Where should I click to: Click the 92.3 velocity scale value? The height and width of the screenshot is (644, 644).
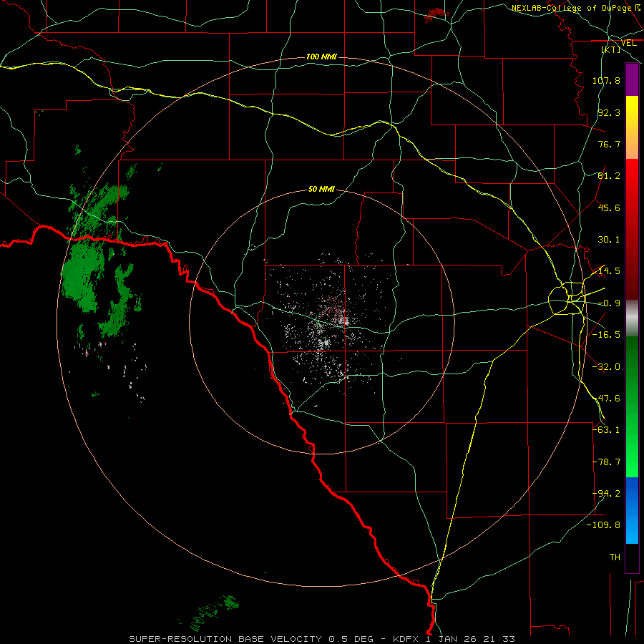(609, 112)
